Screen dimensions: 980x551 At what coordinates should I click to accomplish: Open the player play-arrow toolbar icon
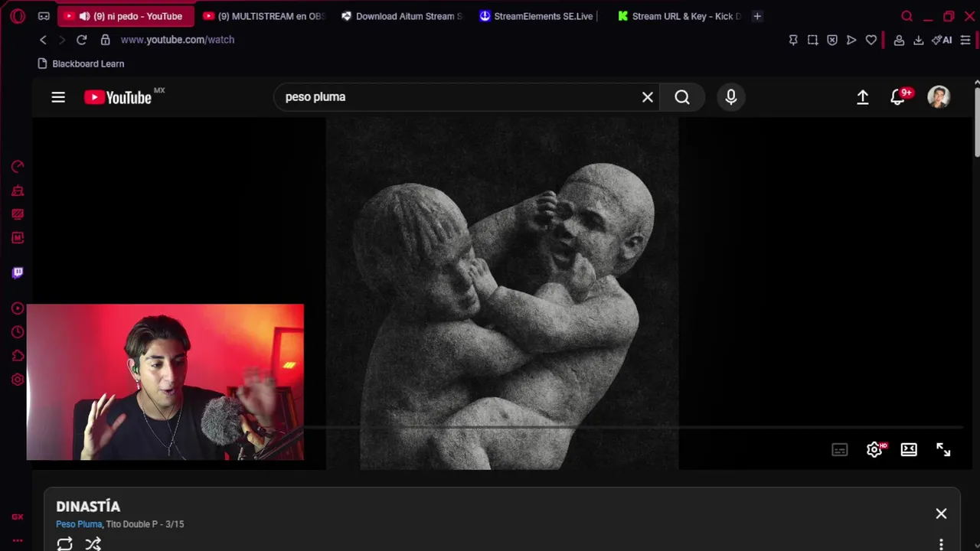tap(851, 40)
